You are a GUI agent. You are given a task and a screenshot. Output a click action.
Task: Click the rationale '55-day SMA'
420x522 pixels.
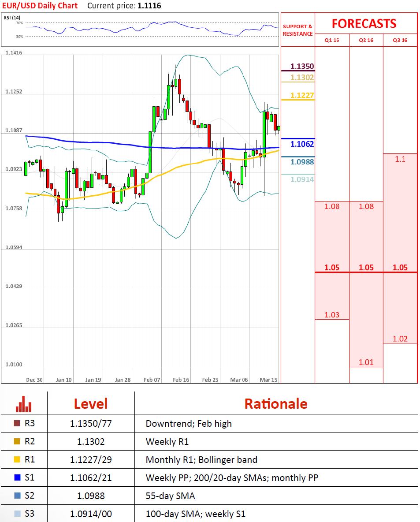pyautogui.click(x=170, y=496)
